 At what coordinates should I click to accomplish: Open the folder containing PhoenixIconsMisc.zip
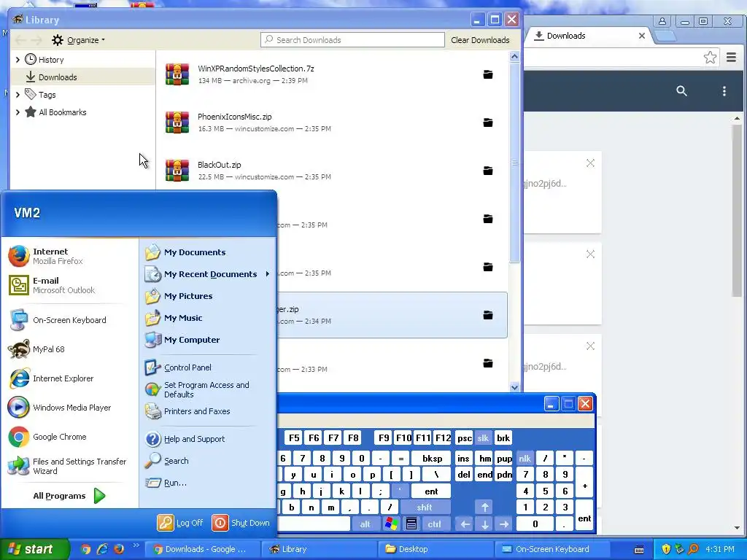point(488,122)
